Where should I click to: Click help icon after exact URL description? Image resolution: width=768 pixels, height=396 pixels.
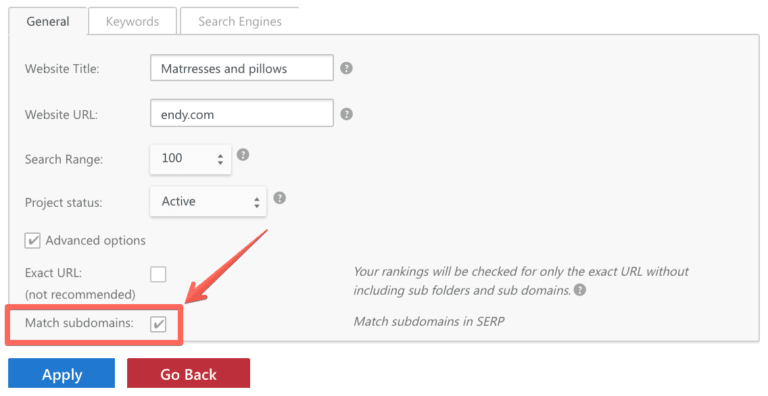(x=580, y=290)
